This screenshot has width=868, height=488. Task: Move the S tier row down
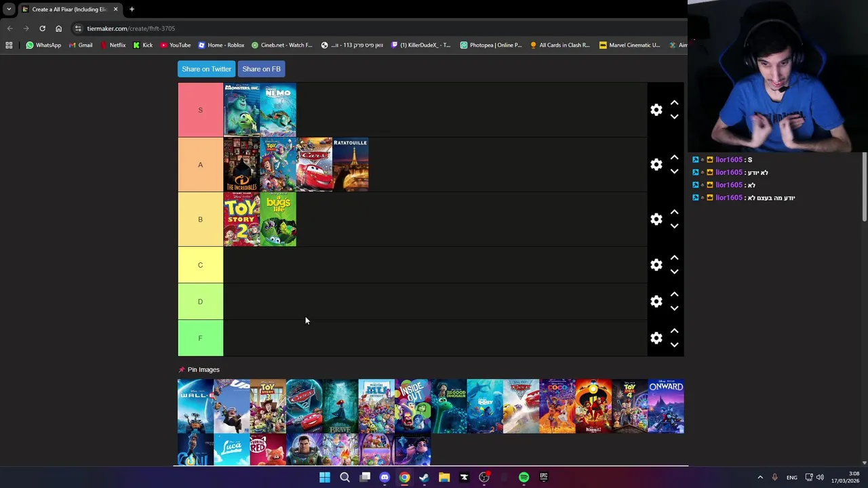tap(674, 117)
